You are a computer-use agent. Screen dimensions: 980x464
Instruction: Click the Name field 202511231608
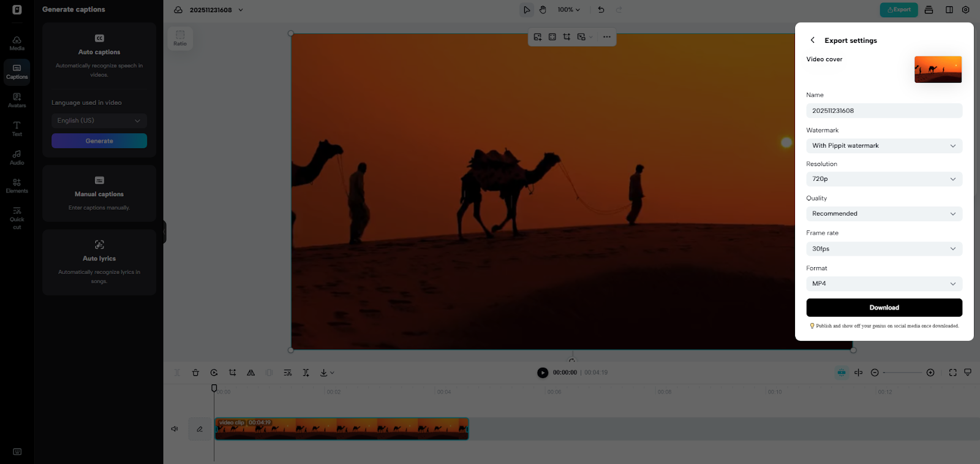point(884,111)
